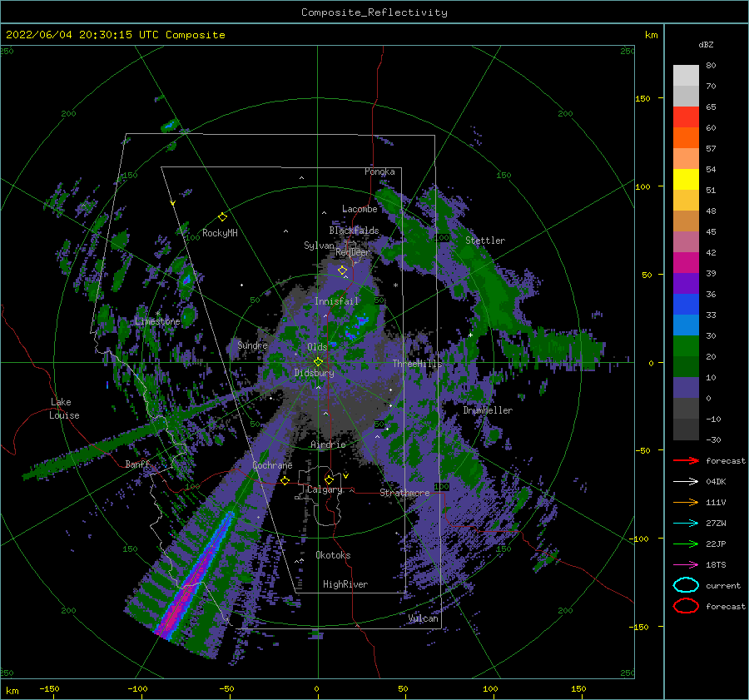Click the Drumheller town label
This screenshot has width=749, height=700.
pos(488,410)
